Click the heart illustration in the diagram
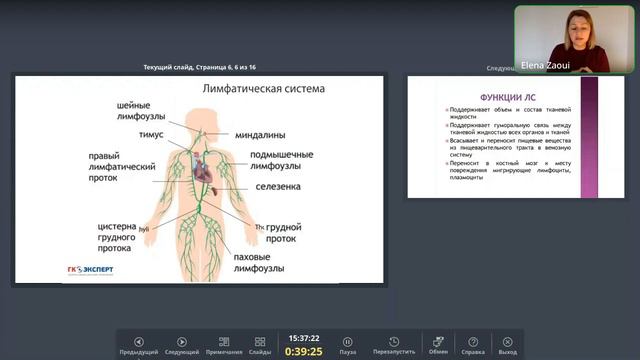Screen dimensions: 640x360 point(203,170)
